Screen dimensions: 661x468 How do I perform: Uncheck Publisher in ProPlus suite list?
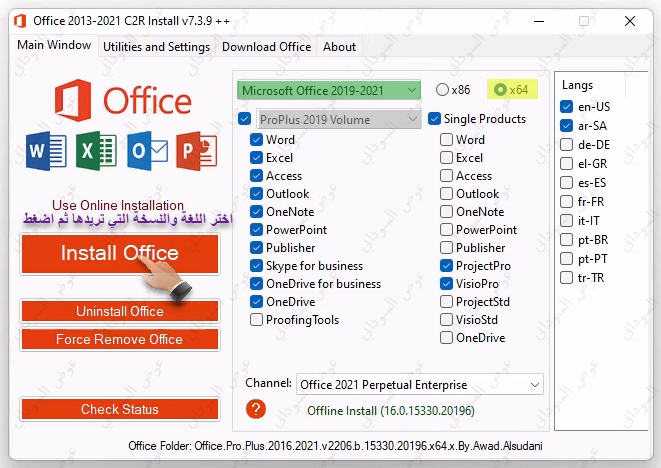(x=256, y=247)
